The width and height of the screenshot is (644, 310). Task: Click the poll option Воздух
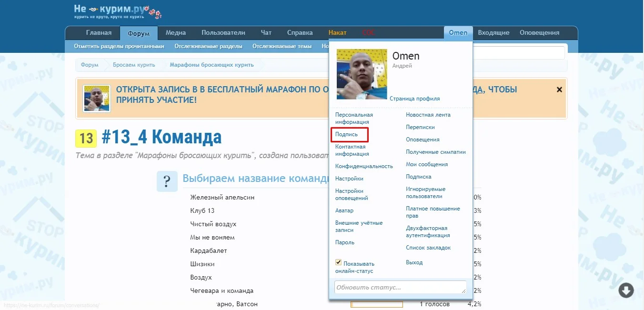(x=201, y=277)
